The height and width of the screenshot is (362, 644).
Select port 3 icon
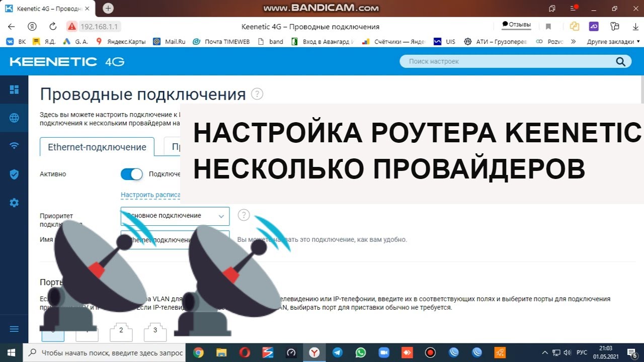(x=155, y=331)
